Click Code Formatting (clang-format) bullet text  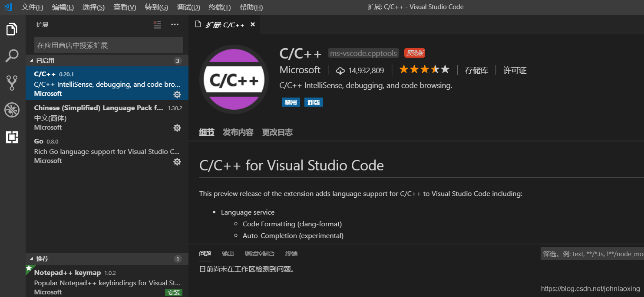coord(292,224)
